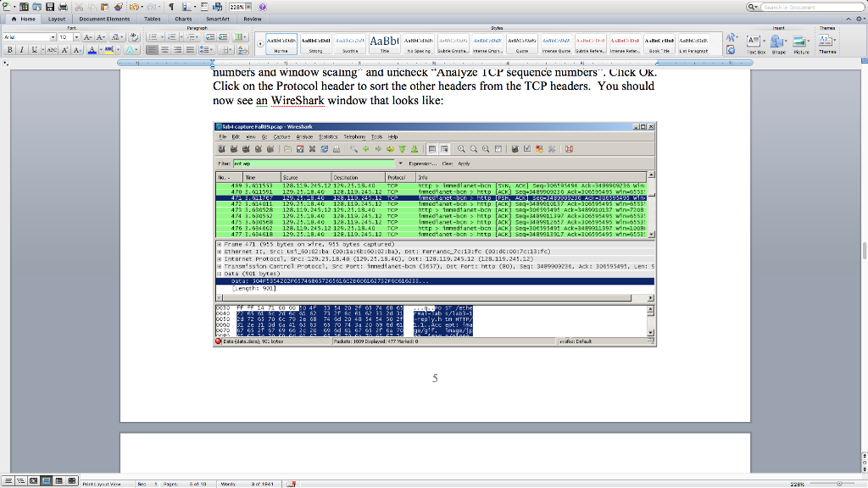Open the Columns dropdown
This screenshot has width=868, height=488.
[x=240, y=37]
